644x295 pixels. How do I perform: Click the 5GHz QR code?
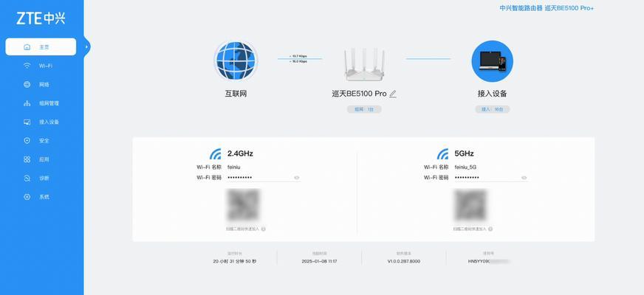[470, 205]
